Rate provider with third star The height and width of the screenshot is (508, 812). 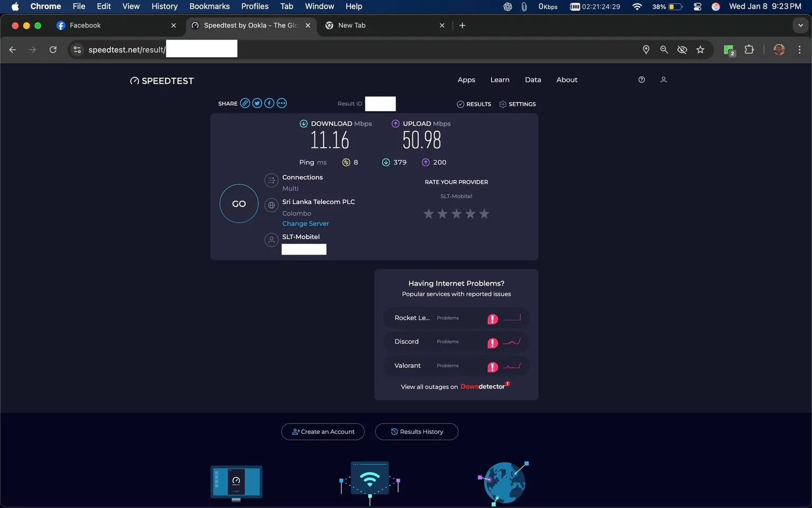(456, 214)
